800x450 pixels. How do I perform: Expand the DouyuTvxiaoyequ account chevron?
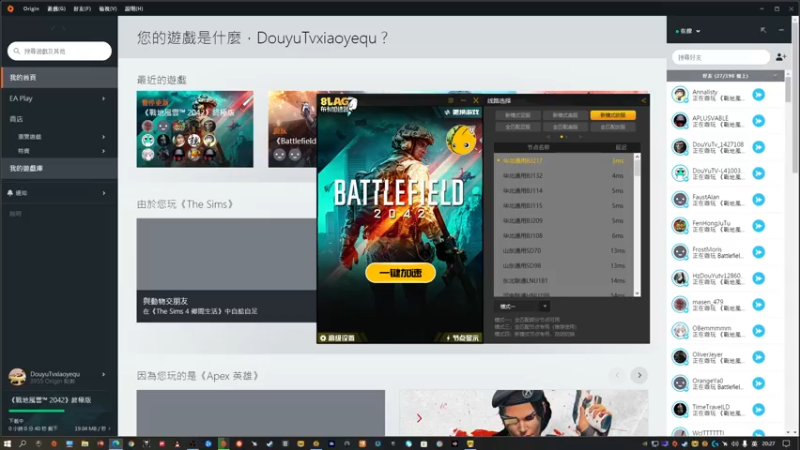click(x=104, y=374)
